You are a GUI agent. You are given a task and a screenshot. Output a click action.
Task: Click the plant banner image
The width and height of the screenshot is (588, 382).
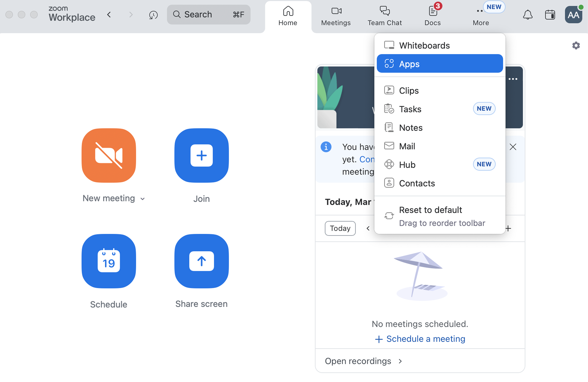346,97
